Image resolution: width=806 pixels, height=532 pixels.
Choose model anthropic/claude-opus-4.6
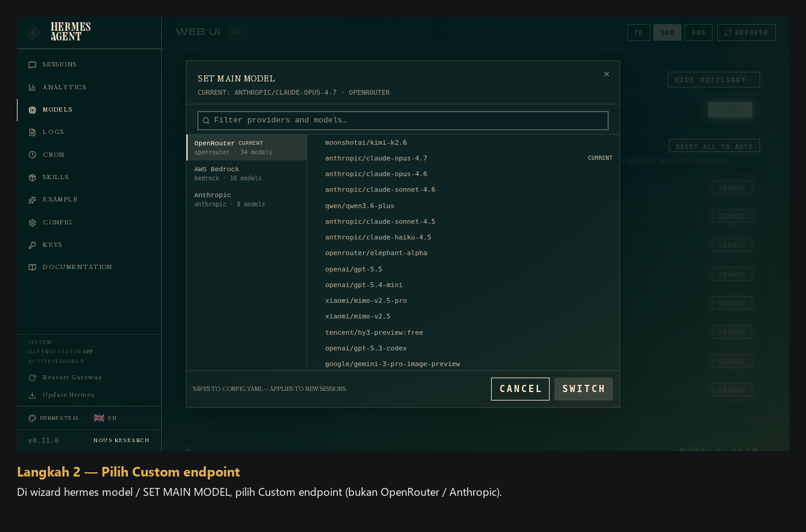(x=463, y=174)
